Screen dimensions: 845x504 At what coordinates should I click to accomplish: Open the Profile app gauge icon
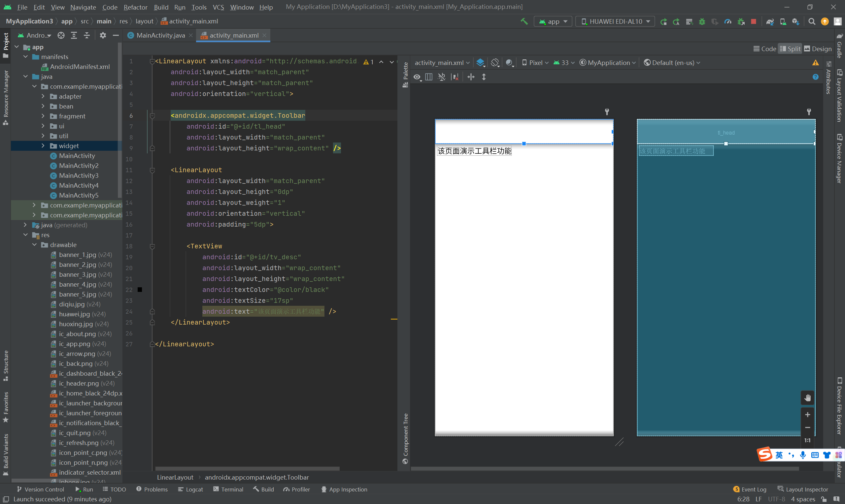point(727,21)
